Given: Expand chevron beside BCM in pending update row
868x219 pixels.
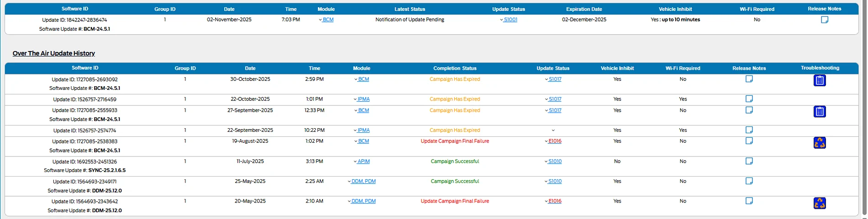Looking at the screenshot, I should (x=320, y=20).
